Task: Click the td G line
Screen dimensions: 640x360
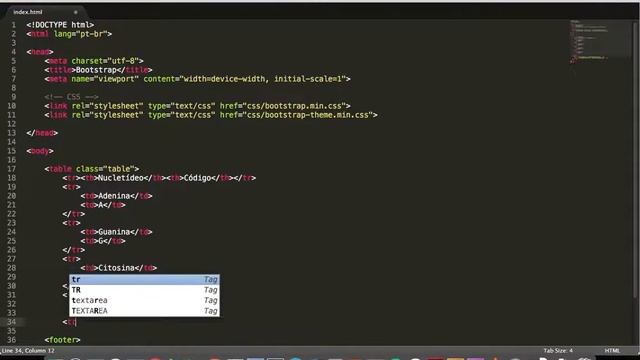Action: (x=103, y=241)
